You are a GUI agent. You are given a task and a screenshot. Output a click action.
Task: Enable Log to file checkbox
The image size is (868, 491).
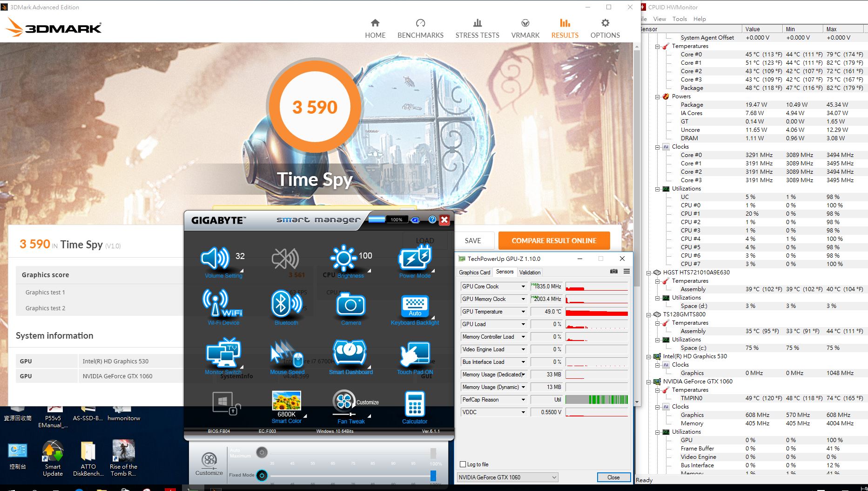(463, 464)
